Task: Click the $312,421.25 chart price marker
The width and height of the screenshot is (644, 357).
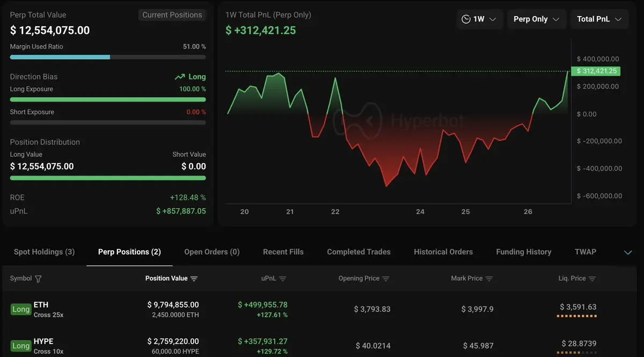Action: (x=596, y=71)
